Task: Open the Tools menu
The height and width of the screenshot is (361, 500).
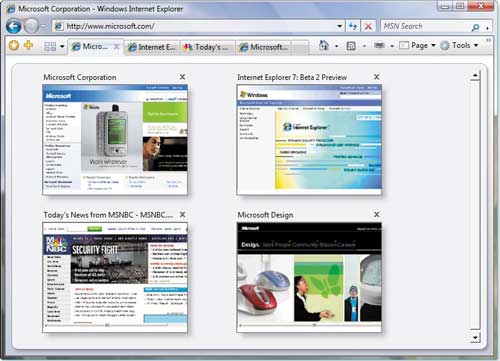Action: pos(460,45)
